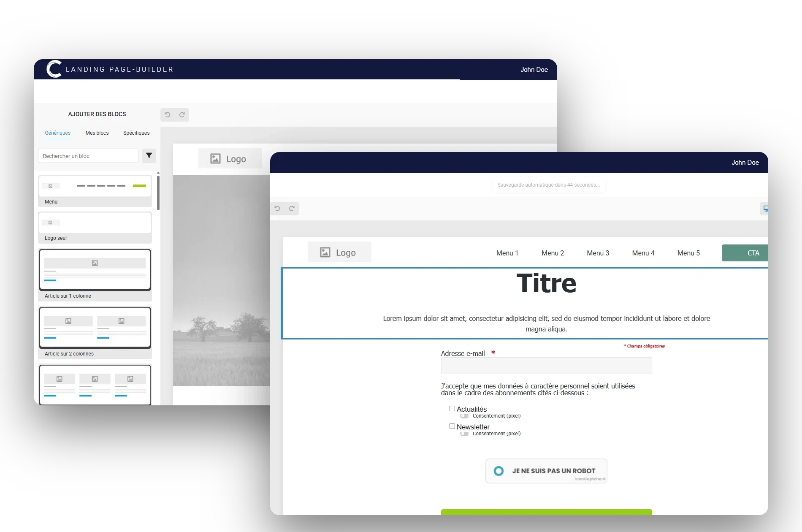Toggle Consentement (pixel) switch under Actualités
The image size is (802, 532).
[x=464, y=416]
